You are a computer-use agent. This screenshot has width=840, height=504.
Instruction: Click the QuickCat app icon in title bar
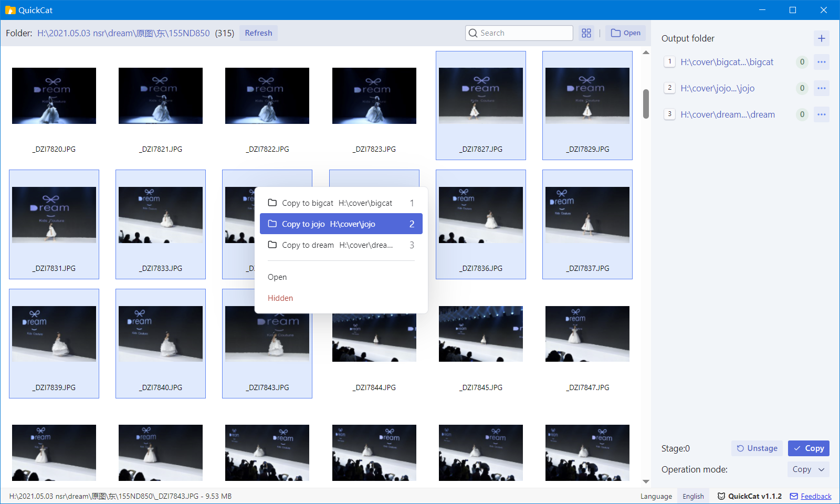click(10, 10)
